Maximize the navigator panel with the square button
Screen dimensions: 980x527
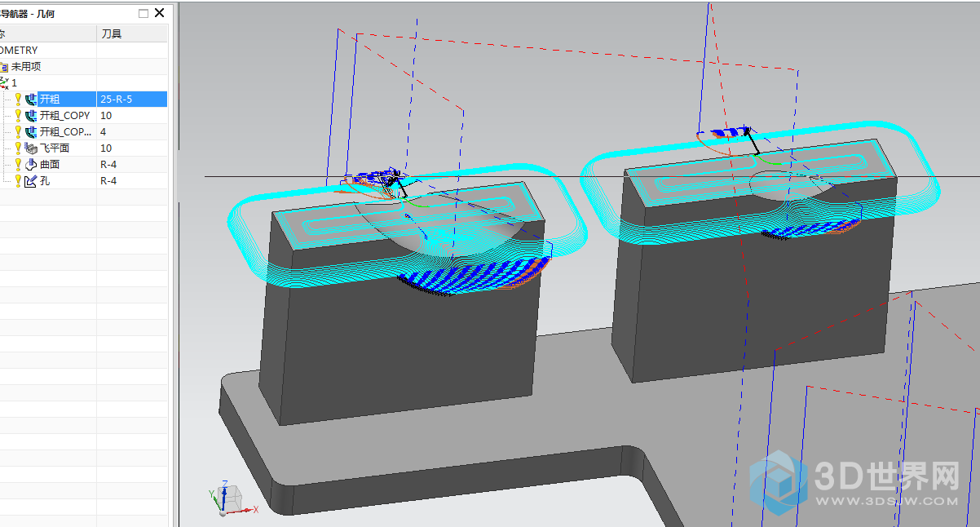pyautogui.click(x=143, y=13)
